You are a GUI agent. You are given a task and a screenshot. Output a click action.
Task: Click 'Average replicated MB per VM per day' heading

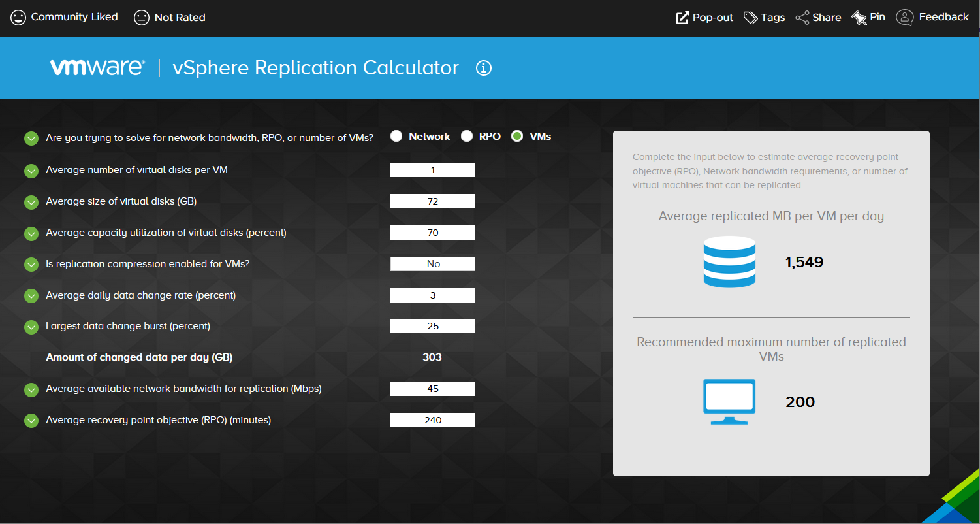coord(771,216)
